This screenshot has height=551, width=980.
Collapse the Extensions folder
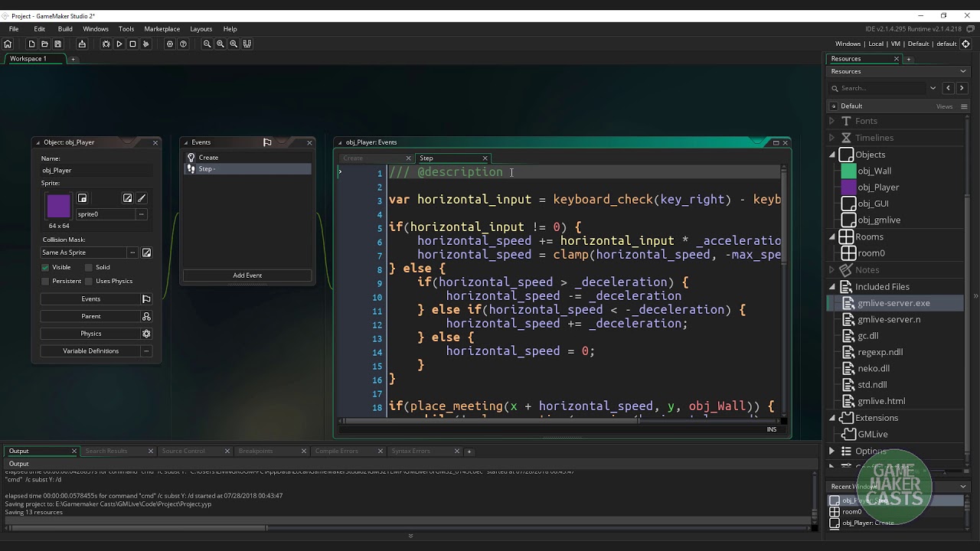pos(831,418)
